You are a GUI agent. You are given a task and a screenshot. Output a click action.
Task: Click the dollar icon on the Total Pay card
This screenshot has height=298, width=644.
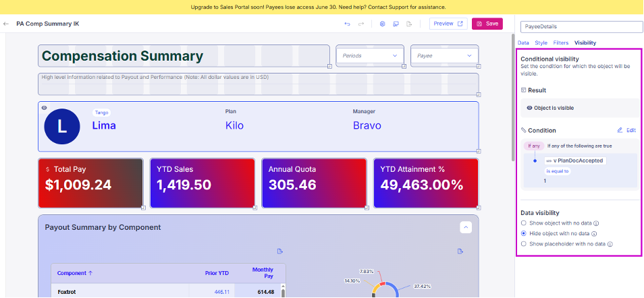click(48, 169)
